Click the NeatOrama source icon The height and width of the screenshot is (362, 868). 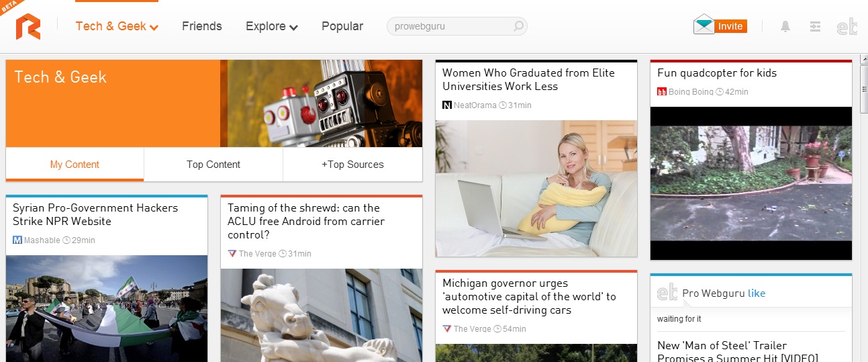[447, 105]
